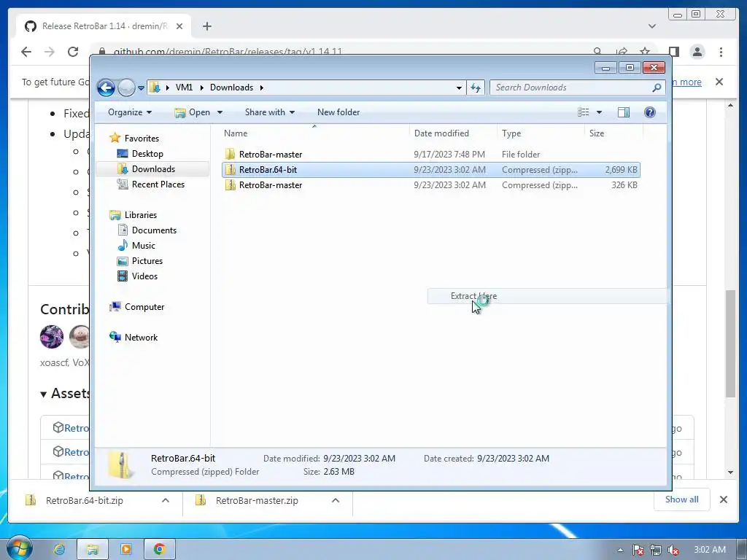Click RetroBar.64-bit.zip in downloads shelf
Viewport: 747px width, 560px height.
click(x=85, y=500)
